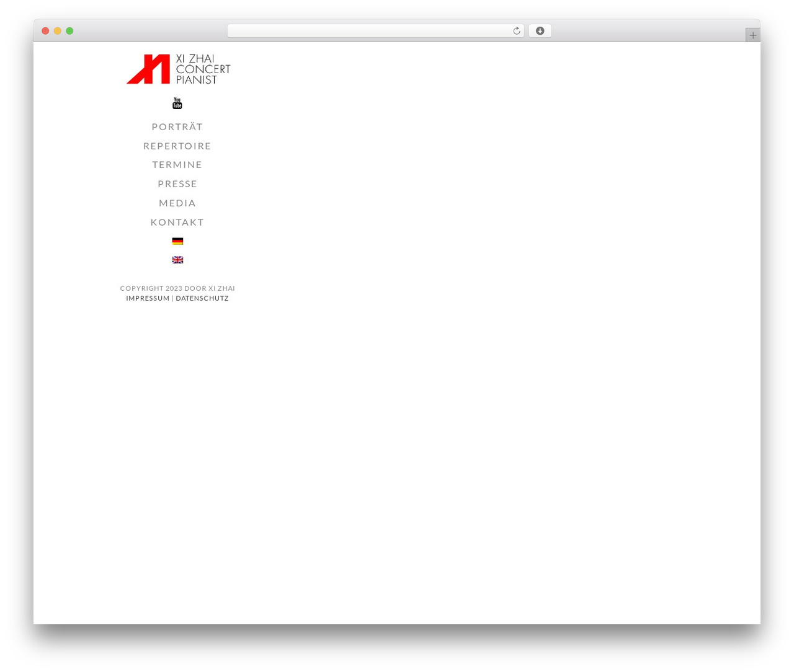Image resolution: width=794 pixels, height=672 pixels.
Task: Open the Termine menu item
Action: pos(177,164)
